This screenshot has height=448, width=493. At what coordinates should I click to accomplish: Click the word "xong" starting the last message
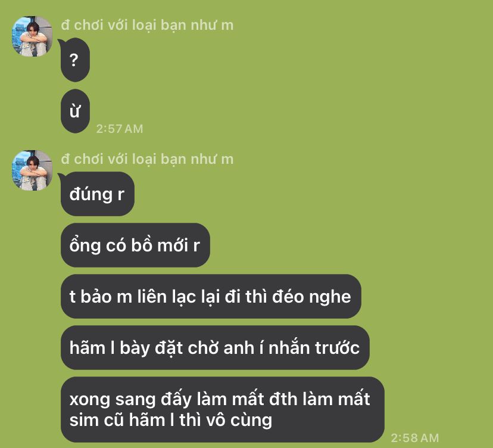tap(89, 400)
